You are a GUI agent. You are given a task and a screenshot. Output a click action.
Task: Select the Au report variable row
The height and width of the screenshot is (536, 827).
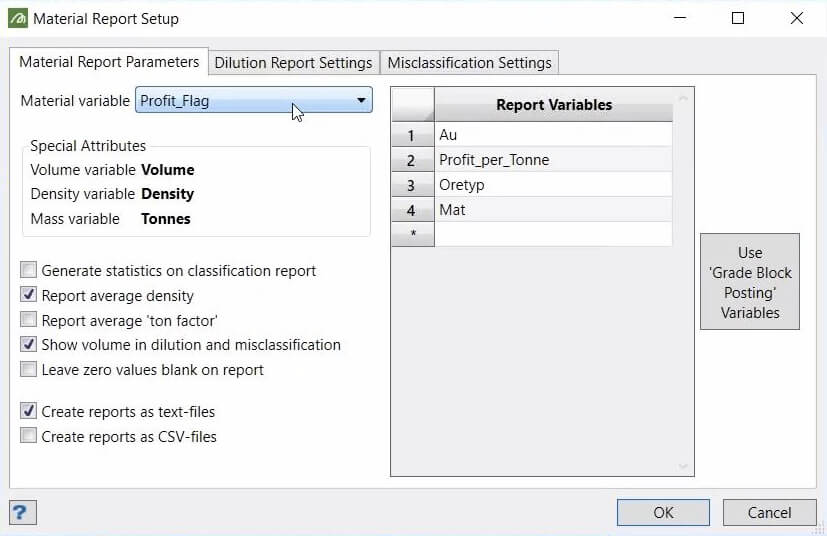tap(553, 135)
